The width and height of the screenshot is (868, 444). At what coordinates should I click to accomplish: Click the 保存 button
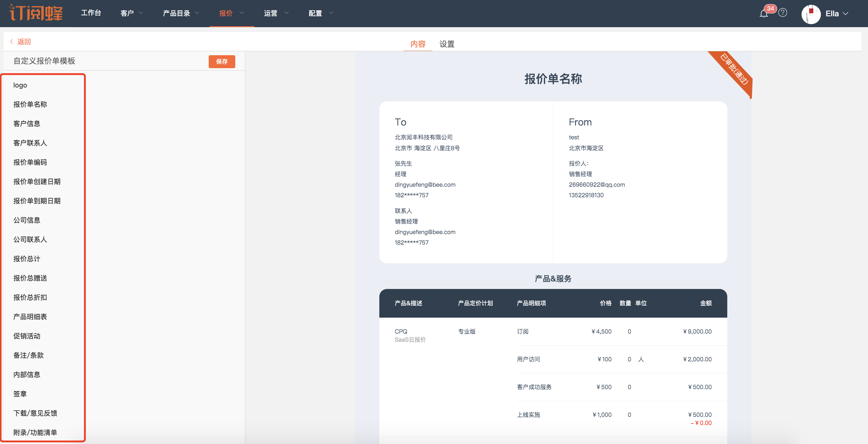coord(222,62)
